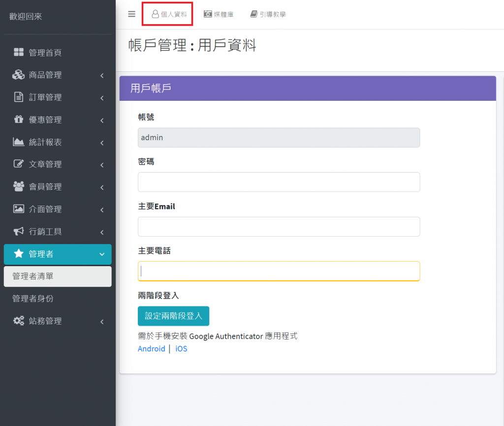The width and height of the screenshot is (504, 426).
Task: Expand the 站務管理 submenu chevron
Action: click(102, 322)
